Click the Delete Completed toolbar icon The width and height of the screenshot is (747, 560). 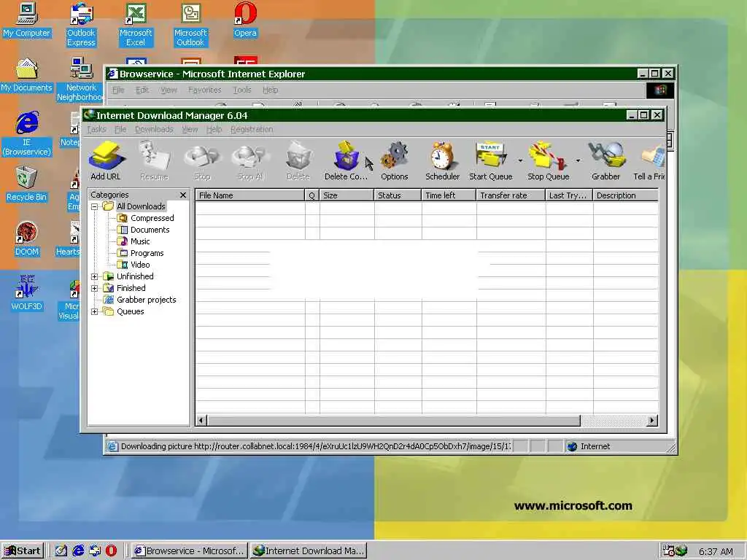pyautogui.click(x=346, y=161)
